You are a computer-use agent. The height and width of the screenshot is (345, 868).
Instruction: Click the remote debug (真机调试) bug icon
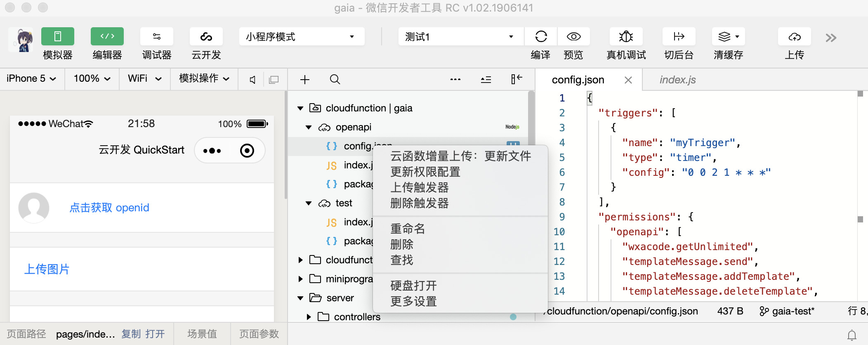point(626,37)
